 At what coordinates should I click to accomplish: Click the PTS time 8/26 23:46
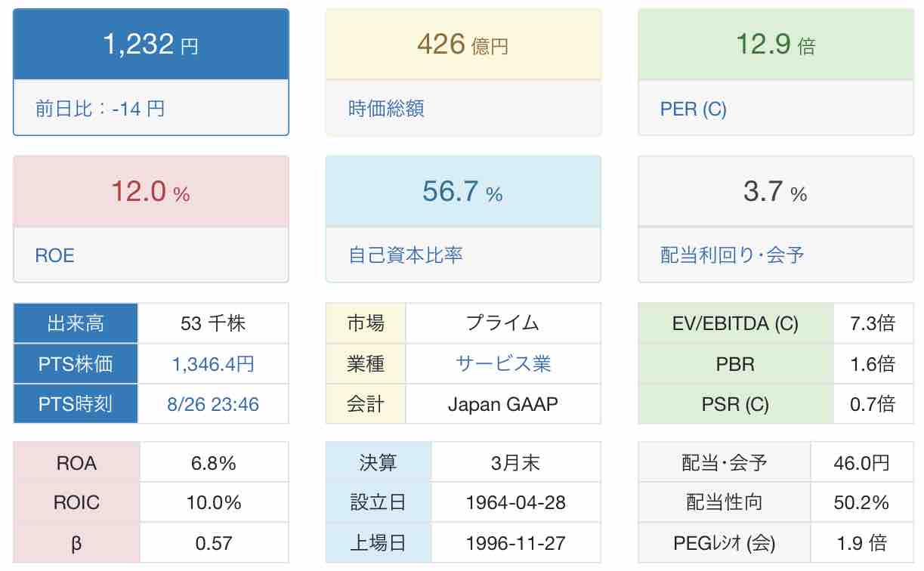[213, 404]
